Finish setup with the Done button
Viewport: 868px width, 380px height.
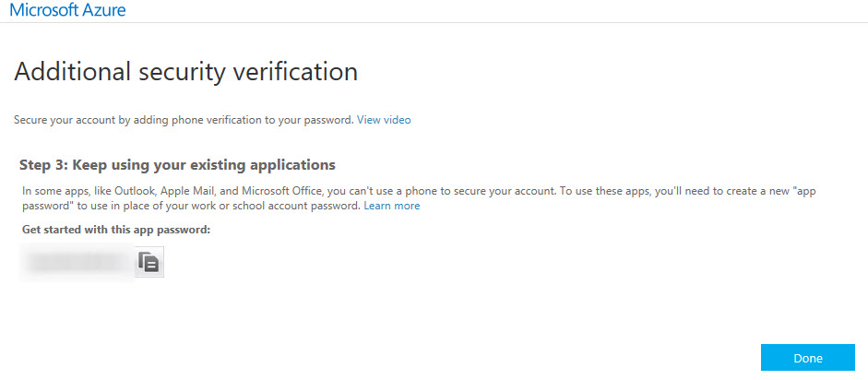[x=808, y=358]
